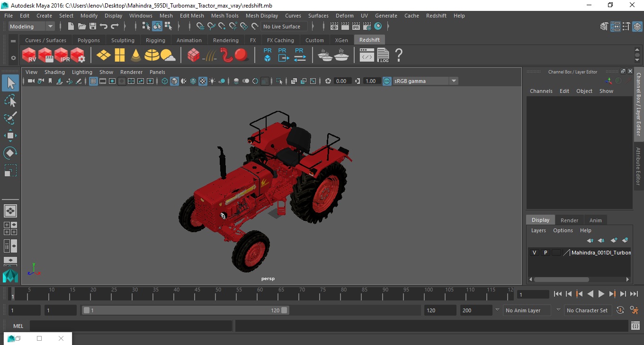Create a Redshift area light icon
Image resolution: width=644 pixels, height=345 pixels.
pyautogui.click(x=104, y=55)
